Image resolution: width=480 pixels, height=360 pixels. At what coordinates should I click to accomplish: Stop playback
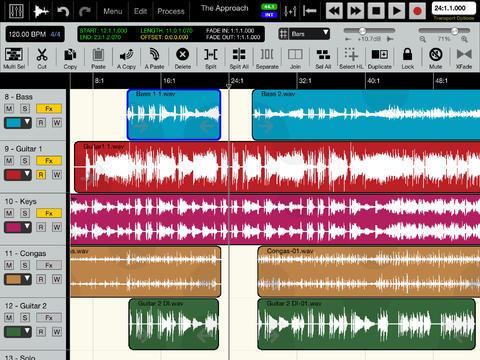[x=376, y=11]
